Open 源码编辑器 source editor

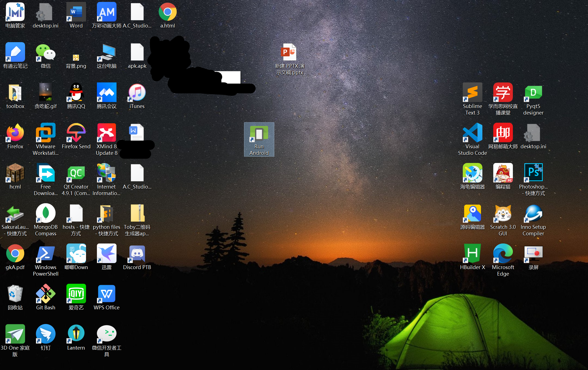click(473, 217)
